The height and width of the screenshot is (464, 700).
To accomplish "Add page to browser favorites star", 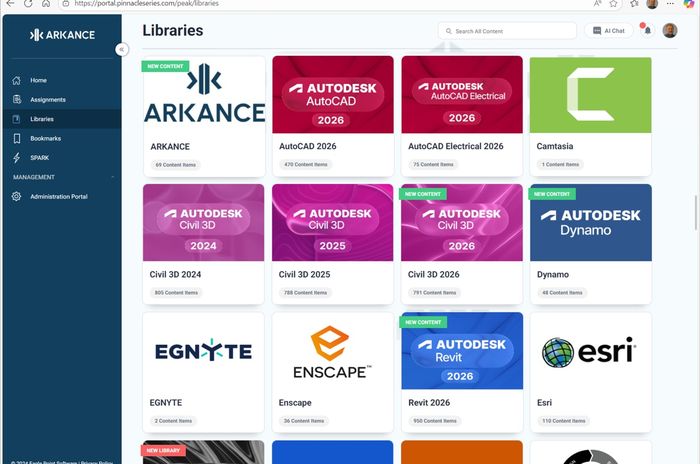I will (614, 4).
